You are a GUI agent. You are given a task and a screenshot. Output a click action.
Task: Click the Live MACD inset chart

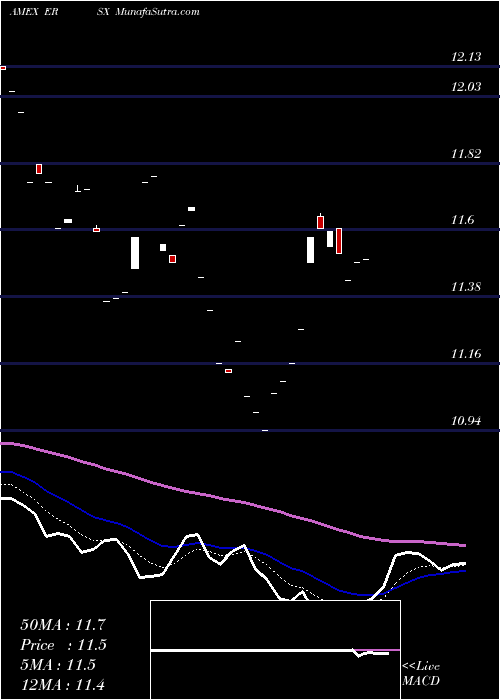coord(275,650)
